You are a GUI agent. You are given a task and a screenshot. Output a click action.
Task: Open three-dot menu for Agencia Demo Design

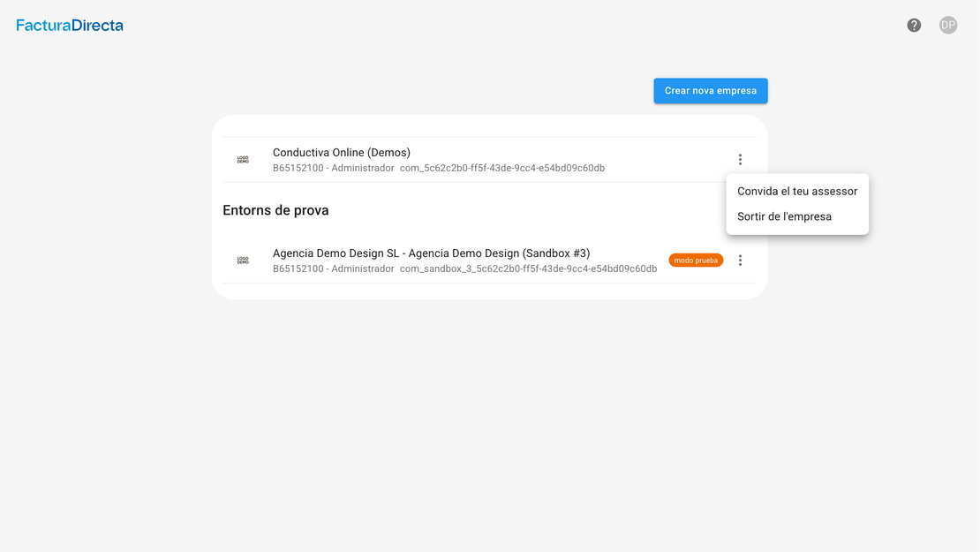(740, 261)
